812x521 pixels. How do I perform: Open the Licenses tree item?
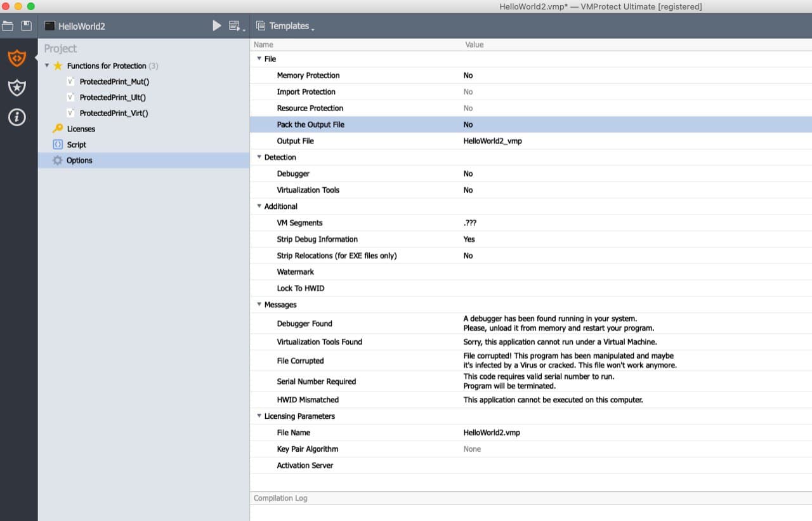pyautogui.click(x=81, y=129)
